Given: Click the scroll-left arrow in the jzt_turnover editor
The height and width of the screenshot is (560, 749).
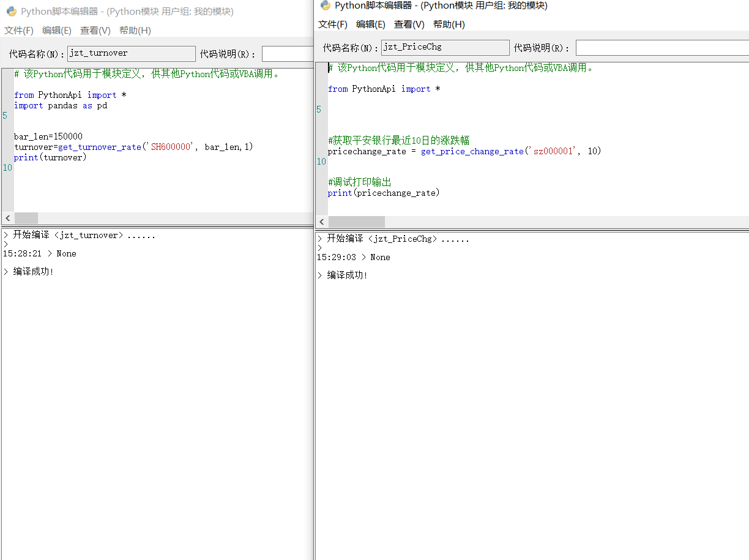Looking at the screenshot, I should (x=8, y=218).
